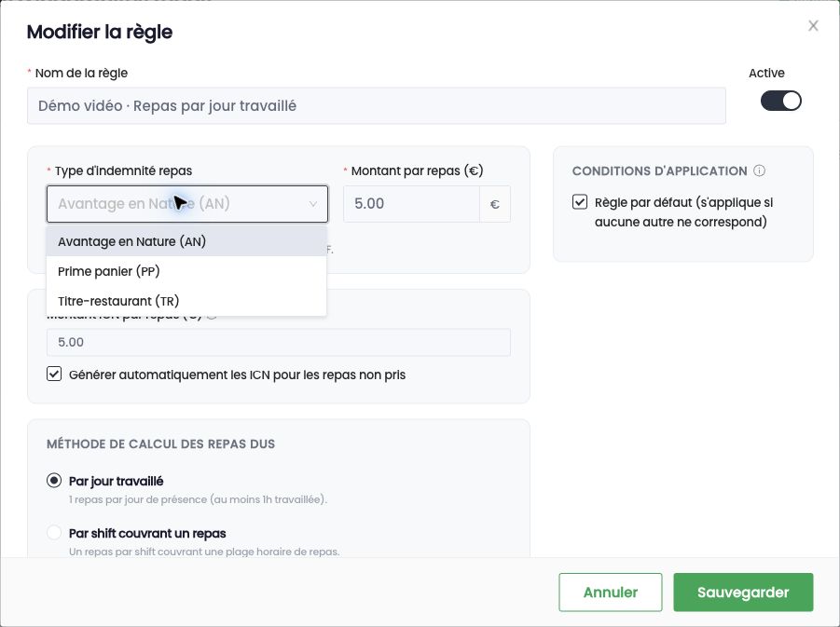Uncheck Règle par défaut checkbox
Image resolution: width=840 pixels, height=627 pixels.
click(x=580, y=202)
